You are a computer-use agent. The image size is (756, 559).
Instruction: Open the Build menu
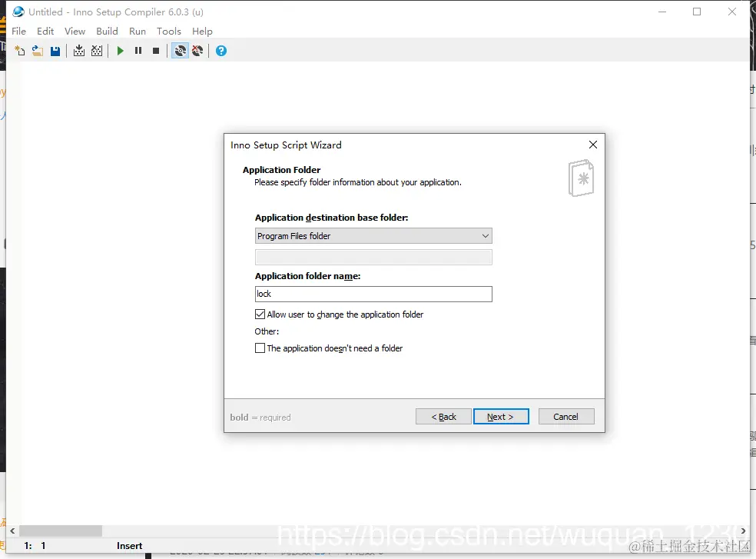pyautogui.click(x=107, y=32)
